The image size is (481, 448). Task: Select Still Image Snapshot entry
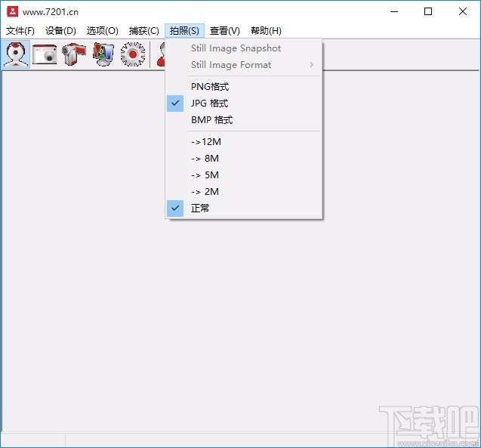[x=244, y=48]
